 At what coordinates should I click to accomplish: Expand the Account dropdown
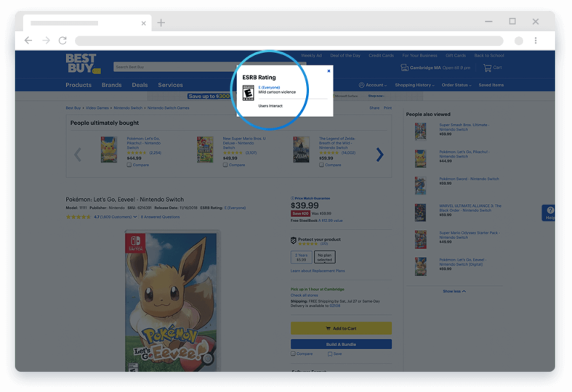point(372,85)
